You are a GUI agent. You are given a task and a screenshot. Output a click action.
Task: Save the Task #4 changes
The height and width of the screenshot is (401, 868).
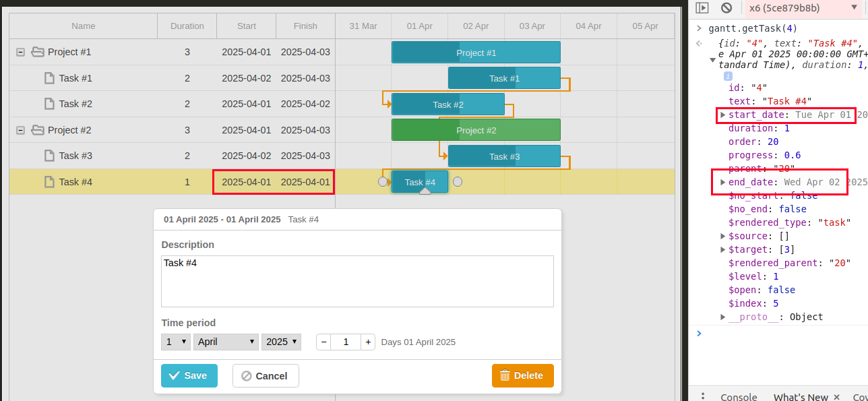click(x=189, y=375)
